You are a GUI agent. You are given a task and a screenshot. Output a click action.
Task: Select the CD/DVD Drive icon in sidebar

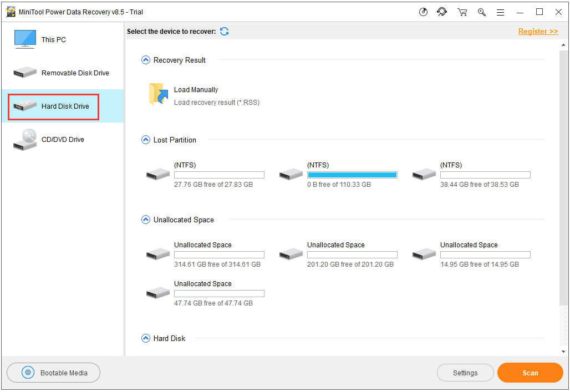[24, 139]
